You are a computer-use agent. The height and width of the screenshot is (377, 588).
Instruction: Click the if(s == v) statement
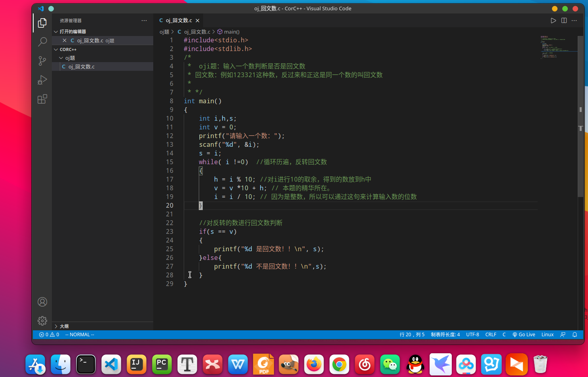[x=218, y=231]
